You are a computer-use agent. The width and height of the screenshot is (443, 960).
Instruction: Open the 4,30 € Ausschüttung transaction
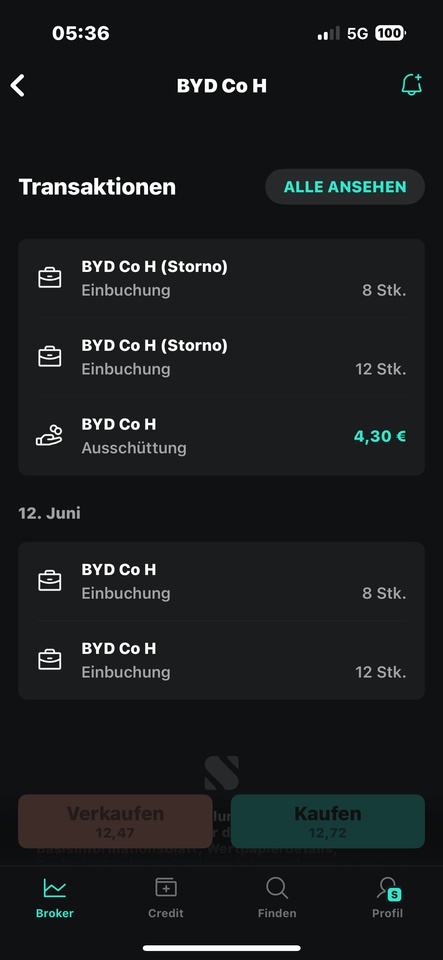[222, 436]
